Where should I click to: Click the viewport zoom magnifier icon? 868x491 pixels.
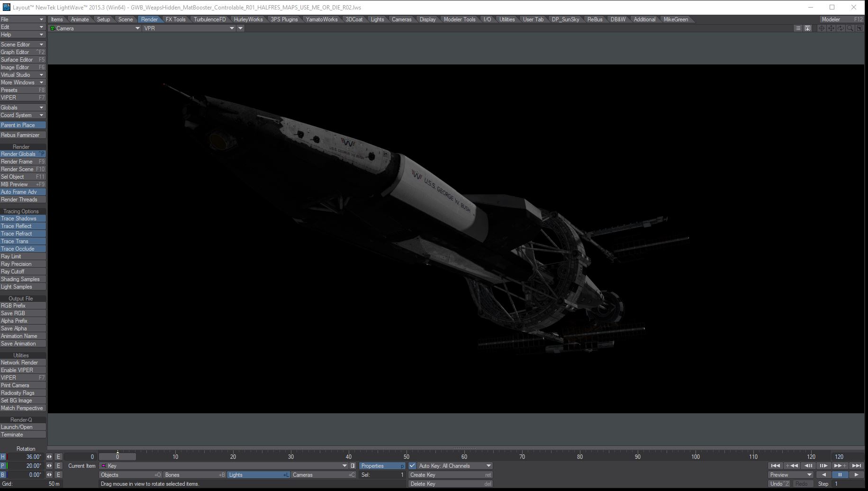[x=850, y=28]
